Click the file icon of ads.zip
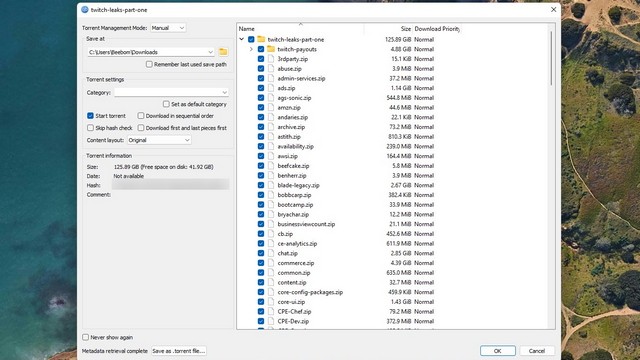 (271, 88)
